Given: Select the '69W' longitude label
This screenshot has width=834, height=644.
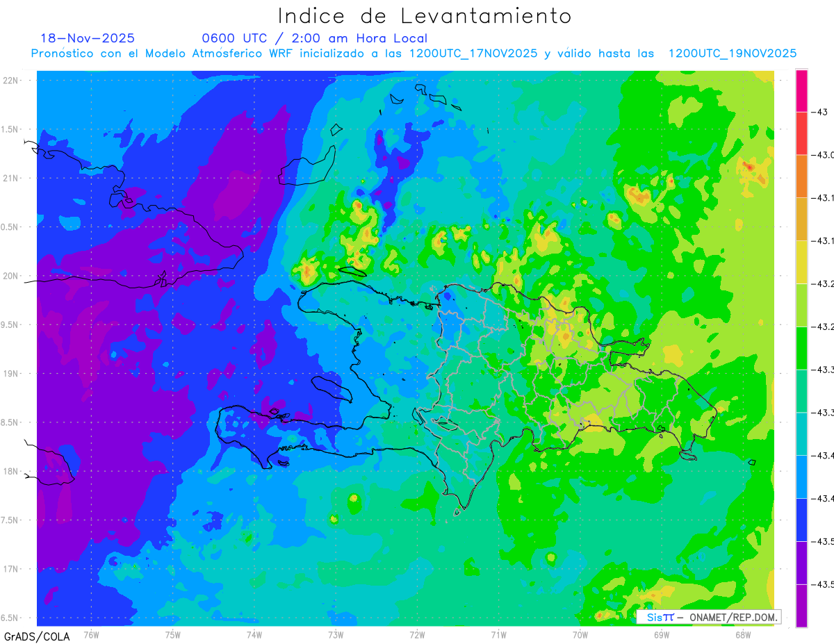Looking at the screenshot, I should [x=662, y=635].
